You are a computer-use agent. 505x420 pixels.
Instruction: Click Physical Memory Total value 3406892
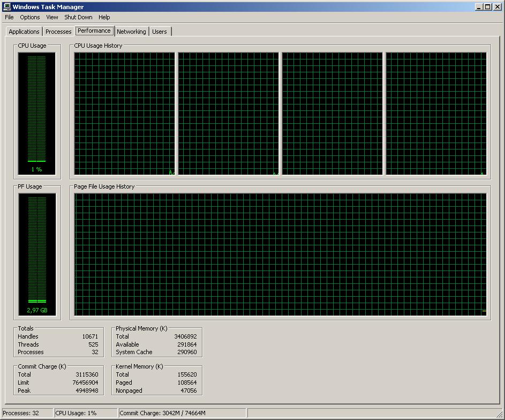(x=185, y=336)
